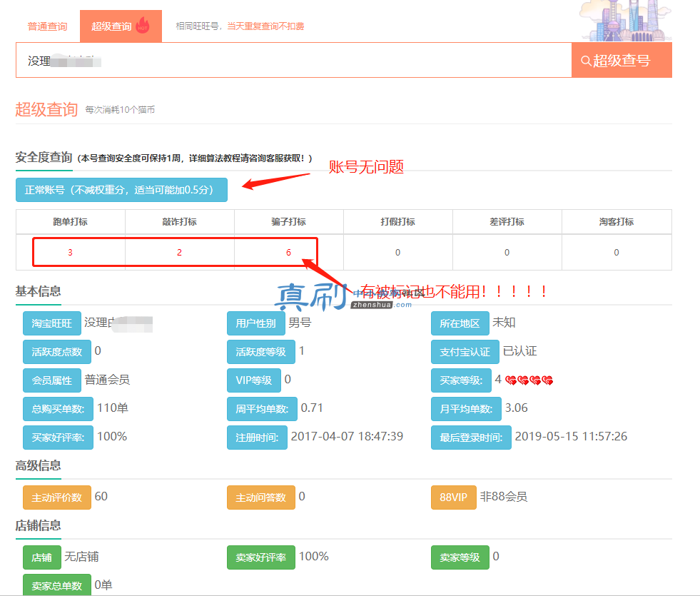Click the 安全度查询 section heading
Viewport: 700px width, 596px height.
click(x=44, y=157)
